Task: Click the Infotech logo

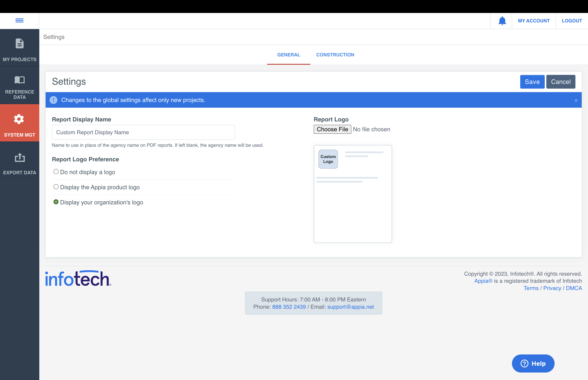Action: click(78, 278)
